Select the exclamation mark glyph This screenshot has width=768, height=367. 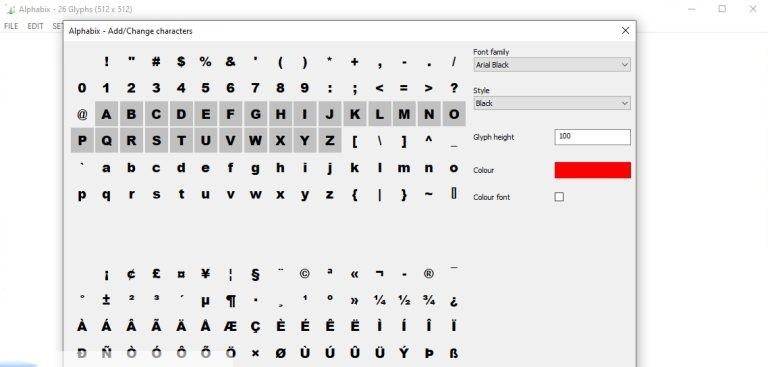(106, 61)
